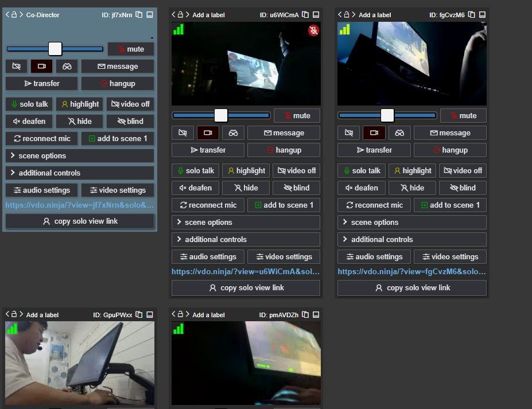This screenshot has width=532, height=409.
Task: Toggle solo talk for guest u6WiCmA
Action: click(x=196, y=170)
